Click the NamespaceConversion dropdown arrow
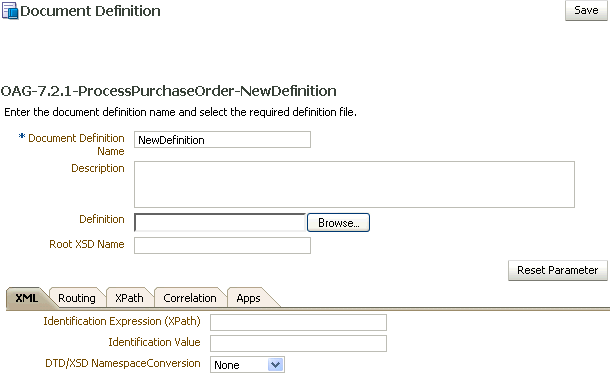Image resolution: width=610 pixels, height=375 pixels. click(x=275, y=365)
